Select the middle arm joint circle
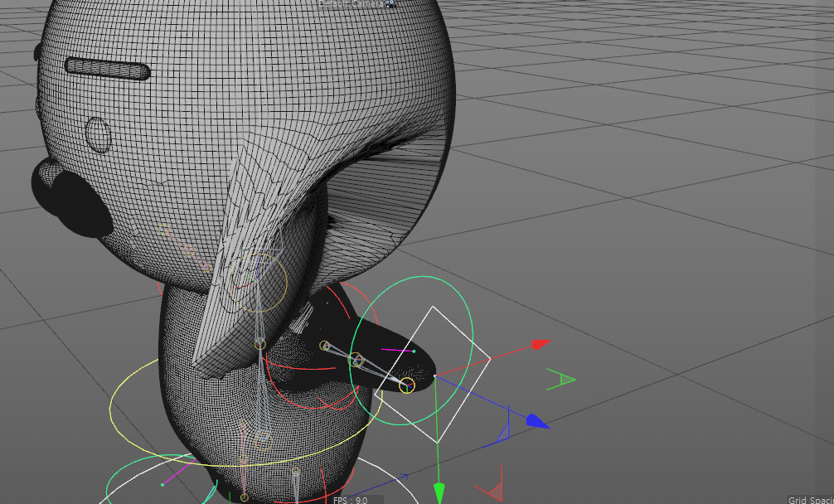Viewport: 834px width, 504px height. point(357,360)
